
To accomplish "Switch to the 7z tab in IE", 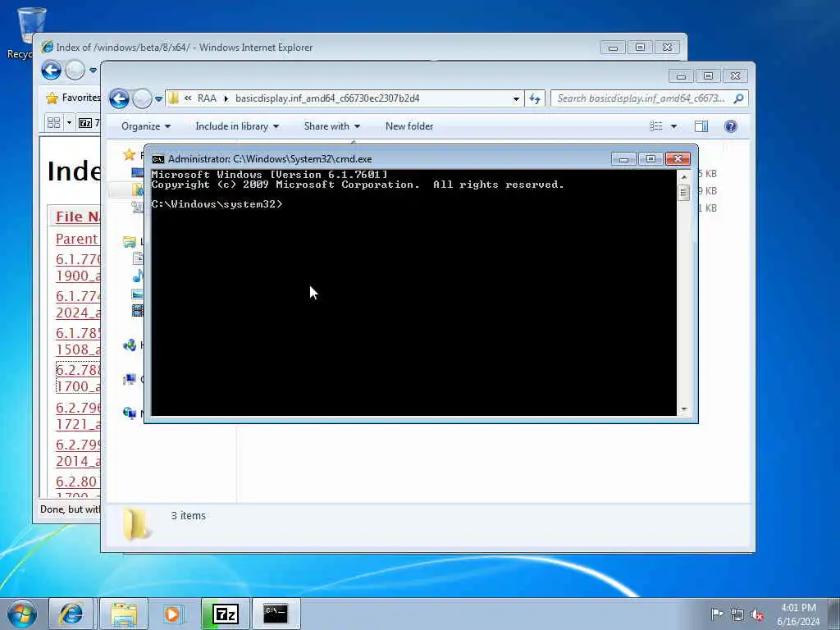I will [x=89, y=123].
